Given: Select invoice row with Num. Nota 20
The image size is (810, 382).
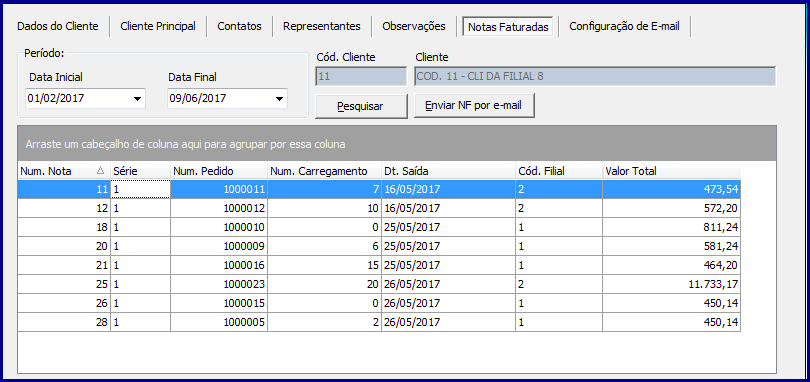Looking at the screenshot, I should tap(379, 247).
